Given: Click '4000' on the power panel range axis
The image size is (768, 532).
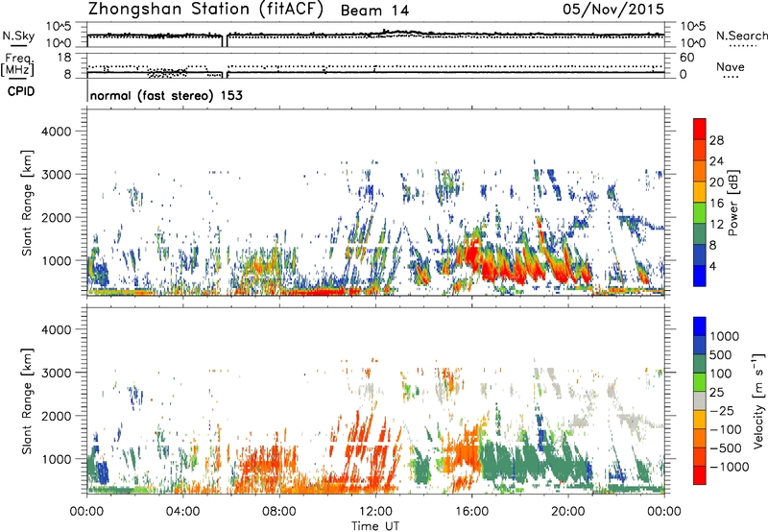Looking at the screenshot, I should pos(56,132).
